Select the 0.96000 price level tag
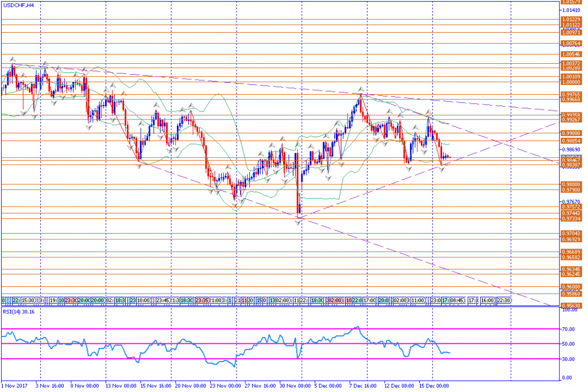Viewport: 588px width, 392px height. click(570, 287)
